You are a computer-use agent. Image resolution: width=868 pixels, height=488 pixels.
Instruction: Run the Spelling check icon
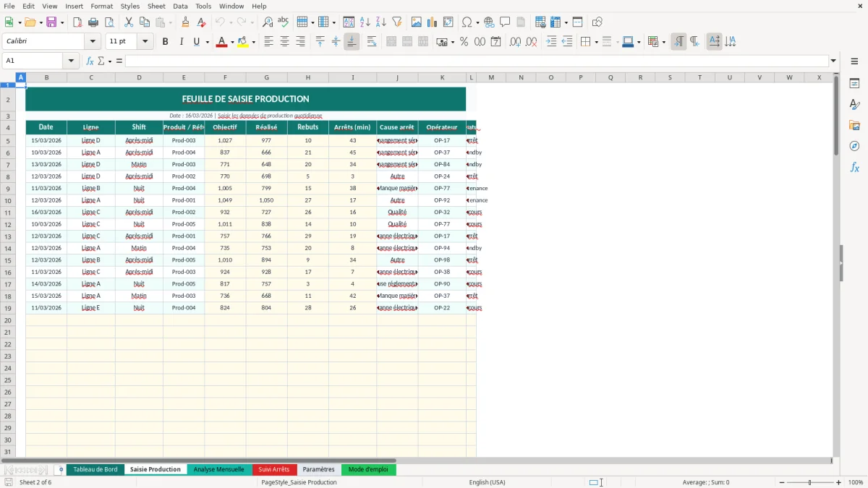pyautogui.click(x=283, y=22)
